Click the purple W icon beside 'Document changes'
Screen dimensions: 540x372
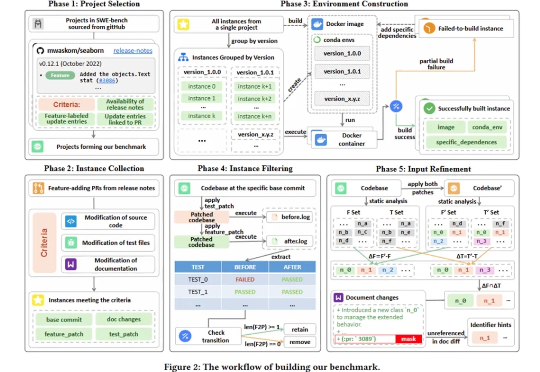[x=339, y=297]
